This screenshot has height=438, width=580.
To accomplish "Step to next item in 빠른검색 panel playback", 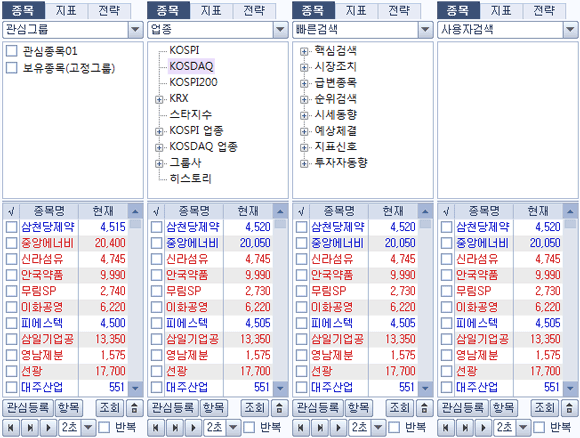I will pos(320,428).
